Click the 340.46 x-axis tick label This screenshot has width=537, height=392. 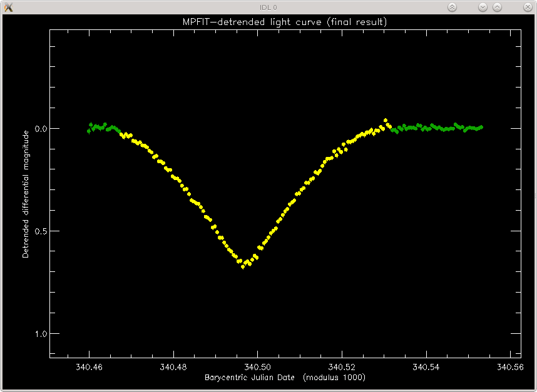point(89,367)
